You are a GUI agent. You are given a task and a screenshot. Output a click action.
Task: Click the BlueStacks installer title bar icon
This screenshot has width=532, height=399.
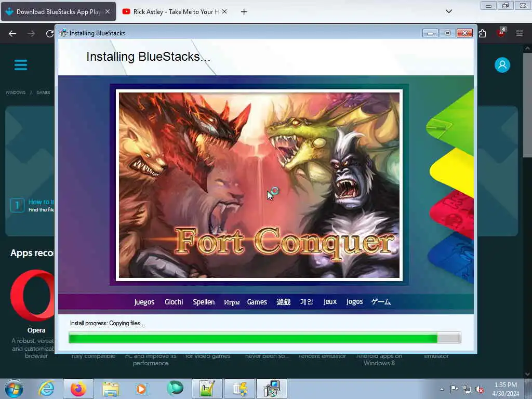[63, 33]
